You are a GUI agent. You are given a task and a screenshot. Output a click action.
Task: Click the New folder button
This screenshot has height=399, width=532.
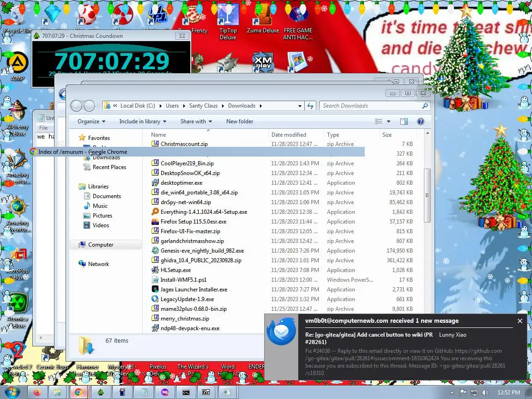[x=240, y=121]
